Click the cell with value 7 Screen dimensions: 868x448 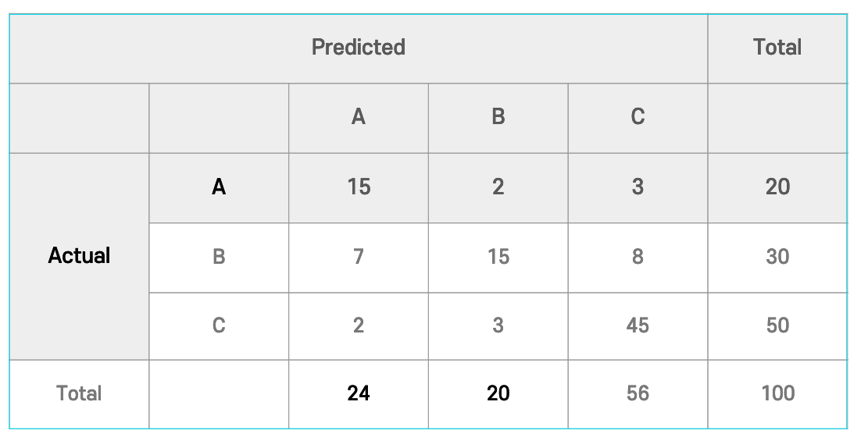pyautogui.click(x=358, y=258)
